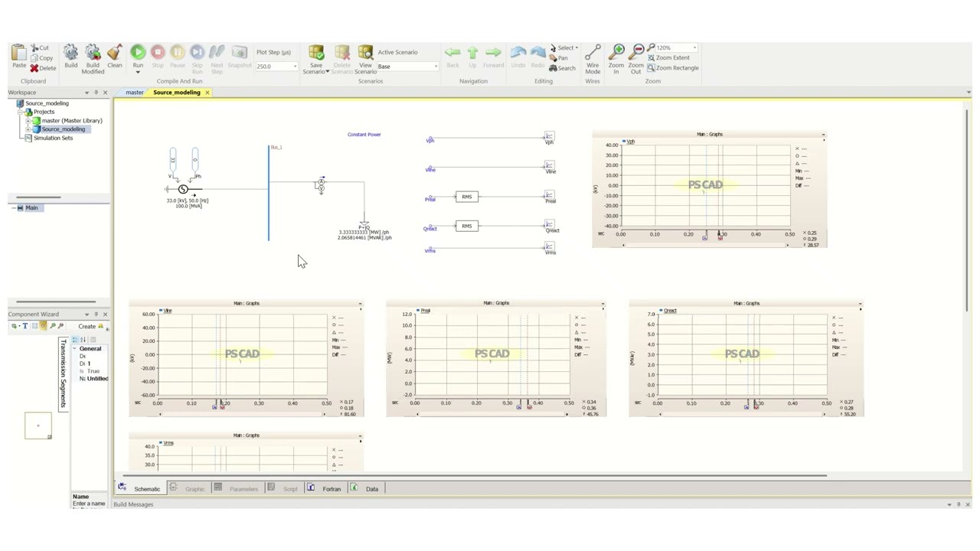Viewport: 980px width, 551px height.
Task: Activate the Pan tool
Action: [x=559, y=58]
